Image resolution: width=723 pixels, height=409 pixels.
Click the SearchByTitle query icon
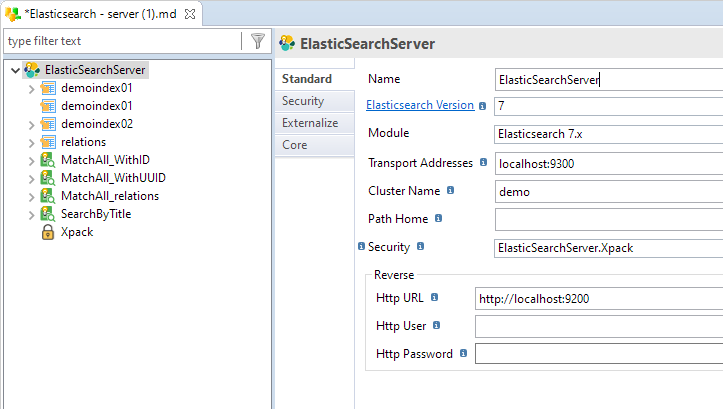pyautogui.click(x=47, y=214)
